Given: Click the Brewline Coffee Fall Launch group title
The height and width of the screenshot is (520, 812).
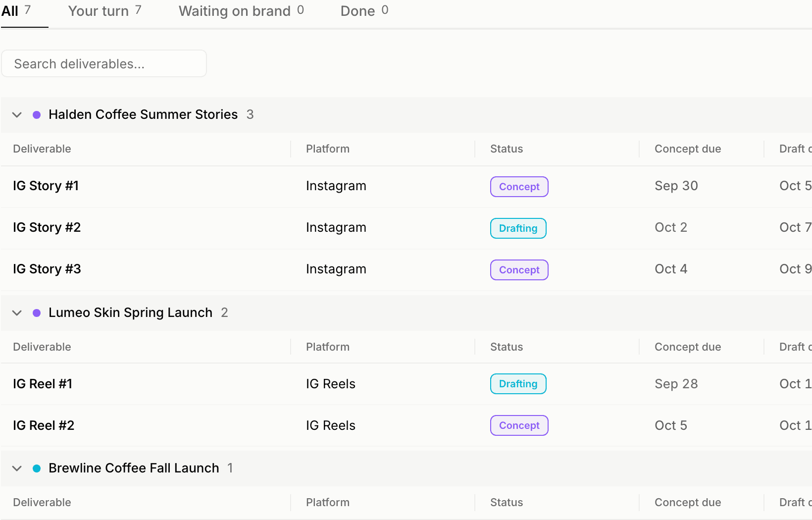Looking at the screenshot, I should click(134, 468).
